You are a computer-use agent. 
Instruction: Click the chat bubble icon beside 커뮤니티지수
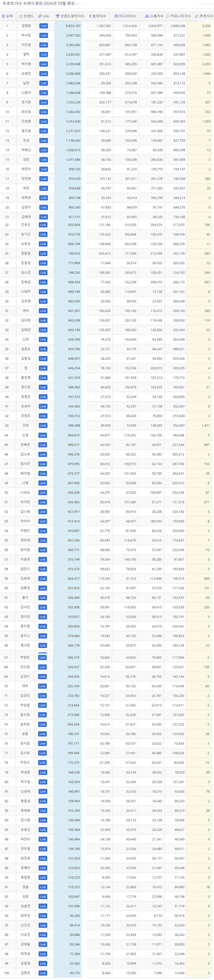point(168,16)
